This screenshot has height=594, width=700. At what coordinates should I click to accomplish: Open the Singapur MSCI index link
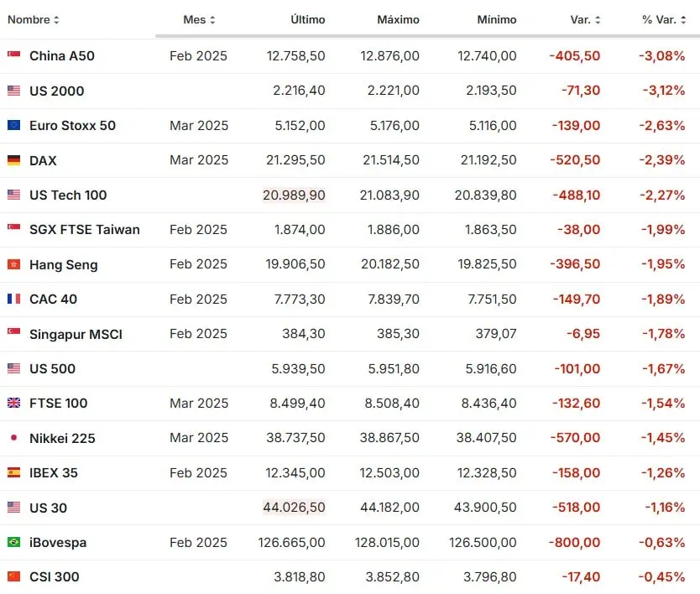[76, 334]
